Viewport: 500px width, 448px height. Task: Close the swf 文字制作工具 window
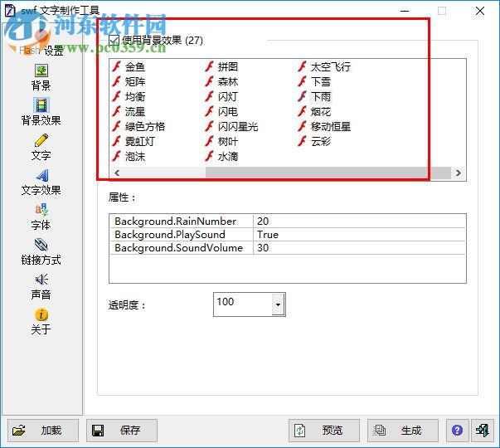480,11
